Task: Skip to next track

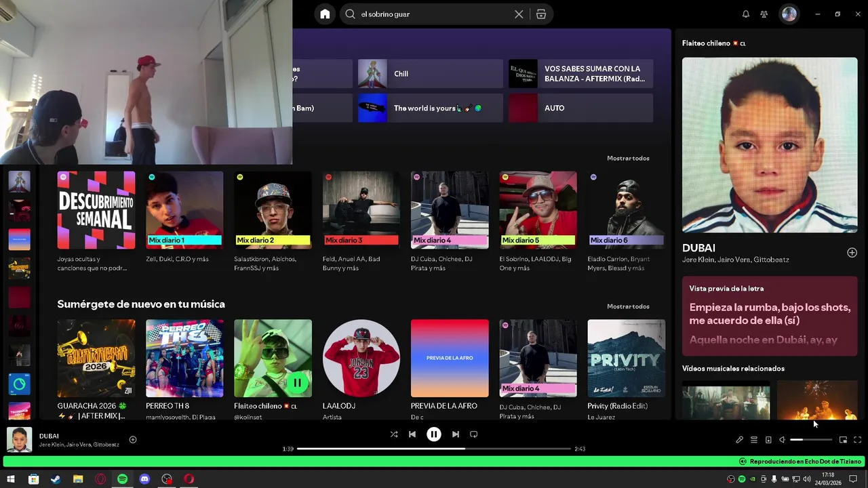Action: (x=456, y=434)
